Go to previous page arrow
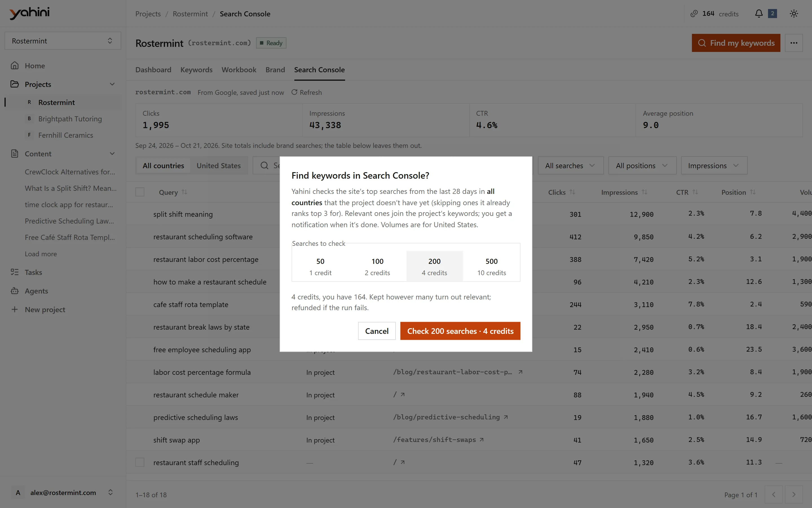This screenshot has width=812, height=508. tap(773, 494)
